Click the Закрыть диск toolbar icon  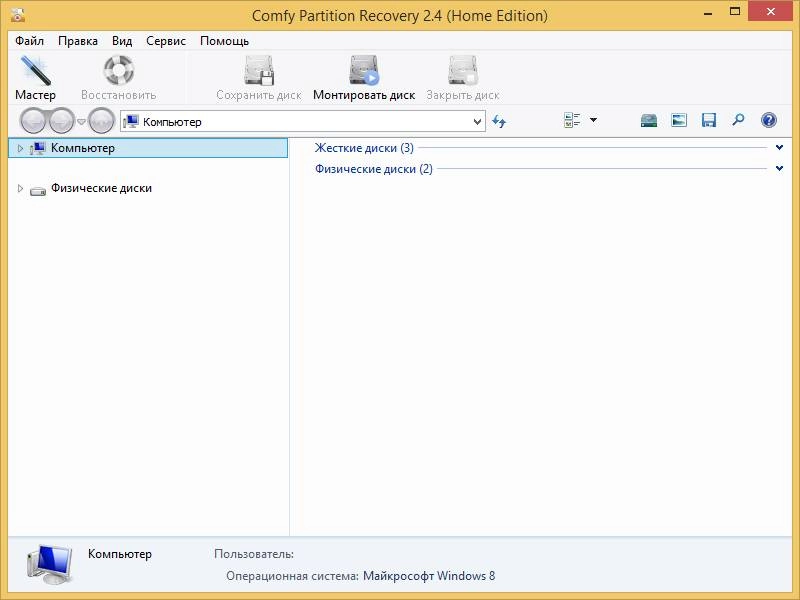tap(463, 70)
